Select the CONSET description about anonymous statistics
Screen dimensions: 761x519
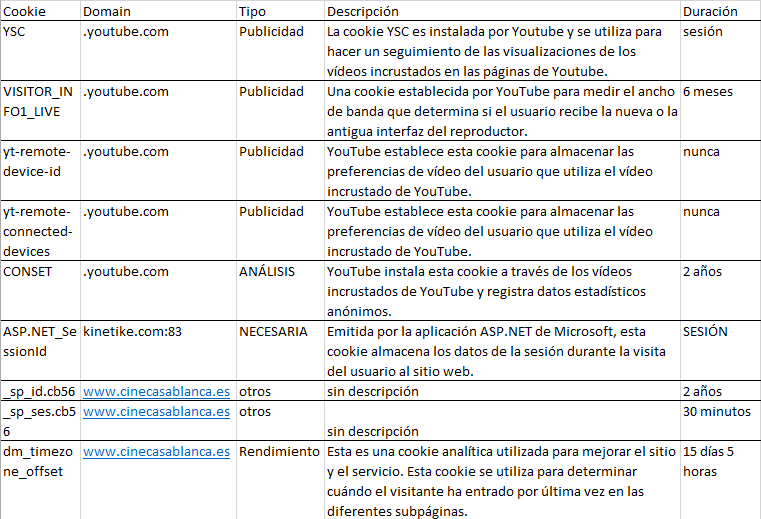point(486,291)
